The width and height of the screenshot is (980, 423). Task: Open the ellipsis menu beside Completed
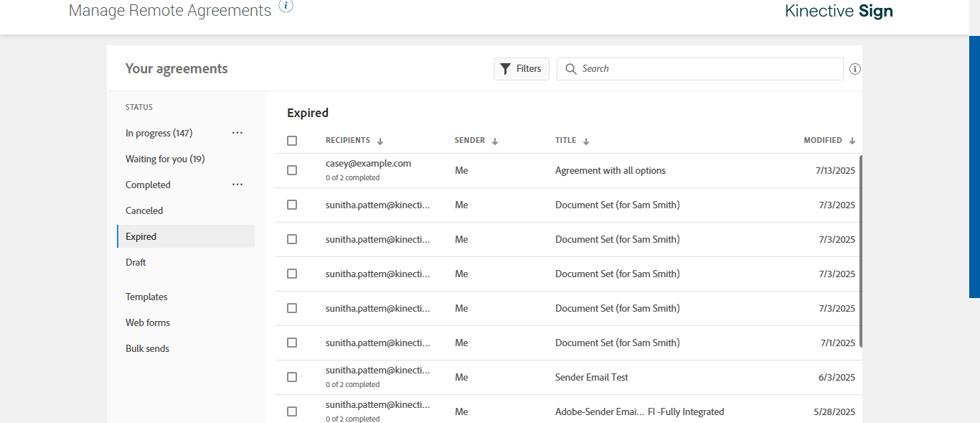pyautogui.click(x=237, y=185)
